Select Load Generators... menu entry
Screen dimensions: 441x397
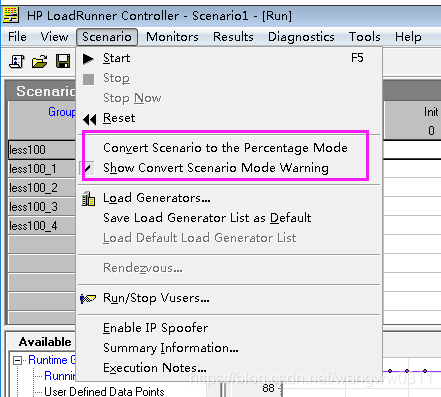(229, 198)
